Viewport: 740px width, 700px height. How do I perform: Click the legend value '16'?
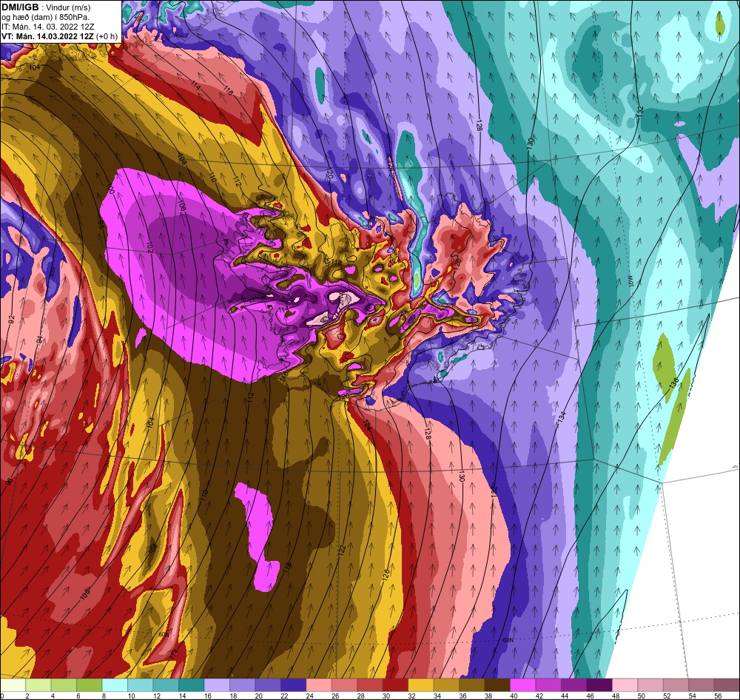tap(208, 696)
